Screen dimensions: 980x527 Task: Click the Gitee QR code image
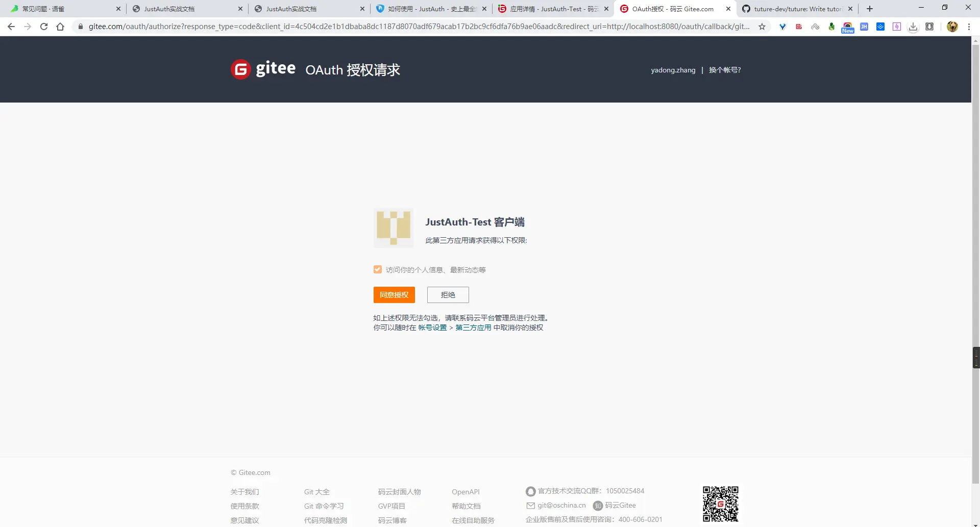[x=721, y=504]
